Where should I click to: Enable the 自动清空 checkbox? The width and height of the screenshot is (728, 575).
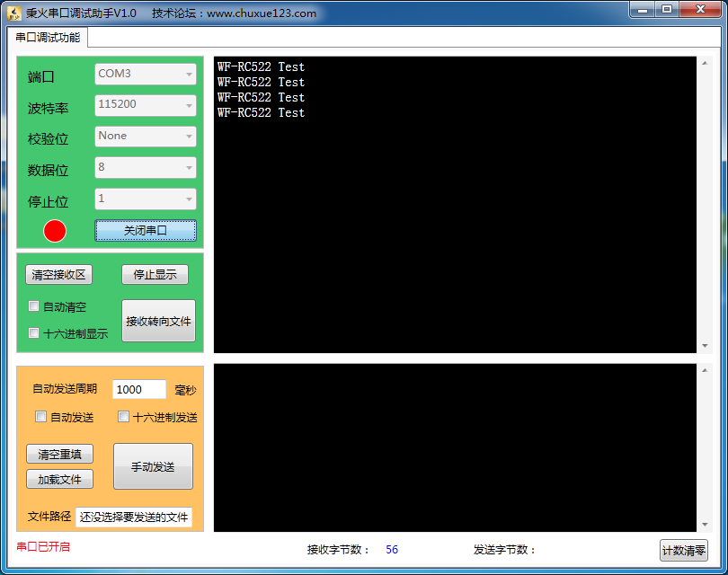point(33,306)
